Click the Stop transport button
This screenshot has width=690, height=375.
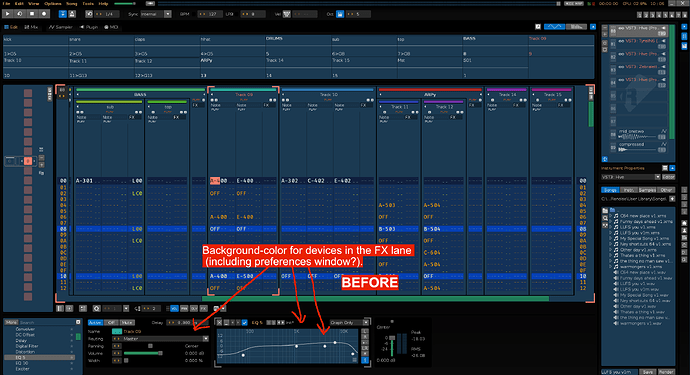pyautogui.click(x=32, y=14)
